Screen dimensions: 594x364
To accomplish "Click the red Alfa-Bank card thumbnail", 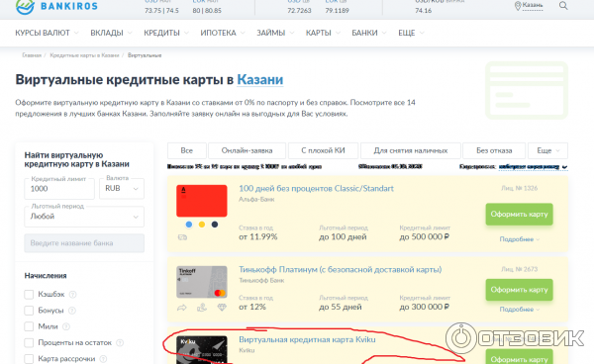I will (202, 201).
